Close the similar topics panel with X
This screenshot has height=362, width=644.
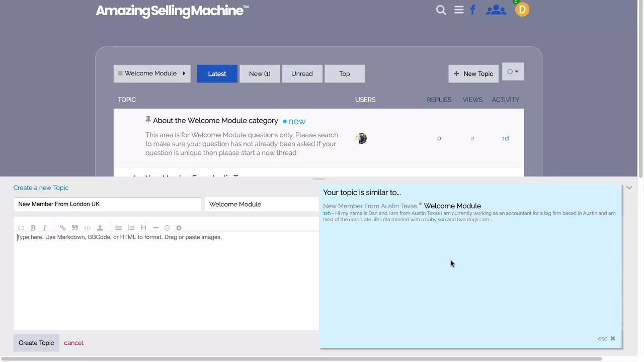coord(613,338)
